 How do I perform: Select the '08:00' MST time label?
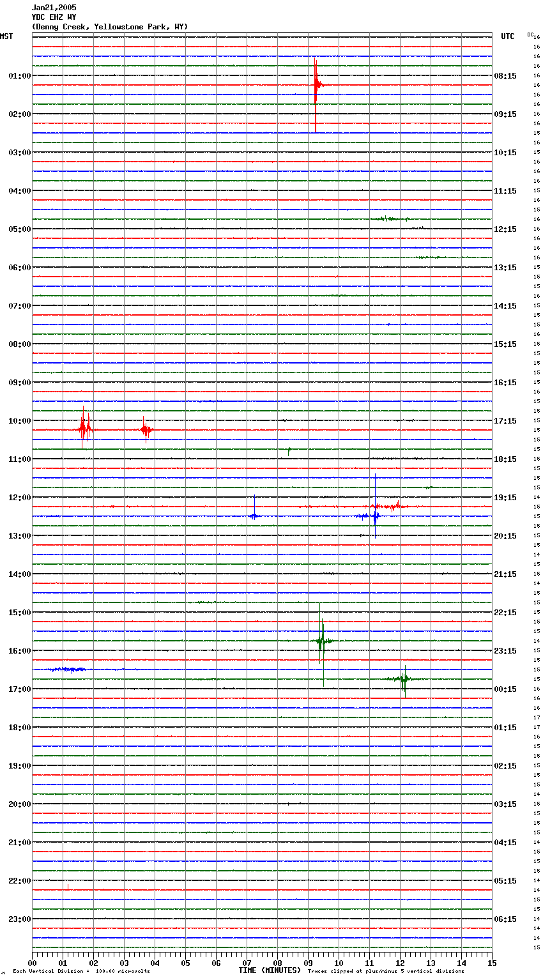coord(19,344)
